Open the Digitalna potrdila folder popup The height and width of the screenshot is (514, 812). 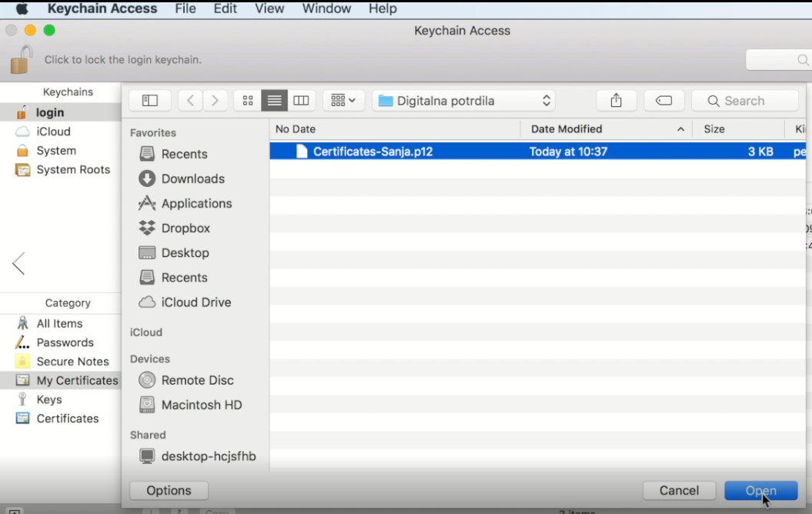pyautogui.click(x=463, y=101)
